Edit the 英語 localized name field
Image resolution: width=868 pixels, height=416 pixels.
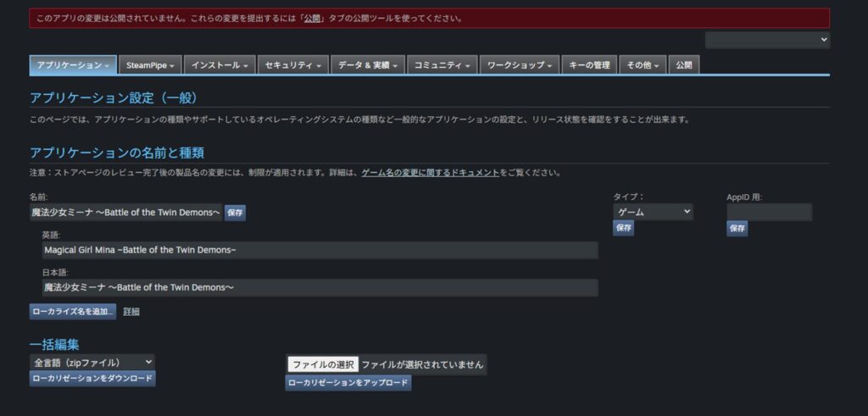pos(320,250)
